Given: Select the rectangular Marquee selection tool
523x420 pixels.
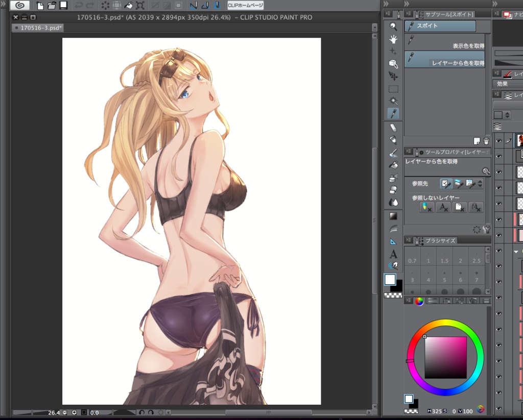Looking at the screenshot, I should point(393,88).
